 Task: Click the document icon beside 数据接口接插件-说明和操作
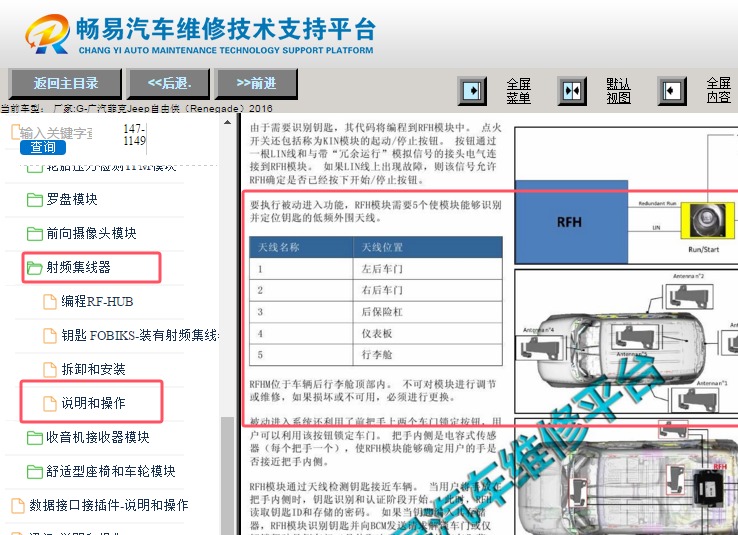(18, 505)
